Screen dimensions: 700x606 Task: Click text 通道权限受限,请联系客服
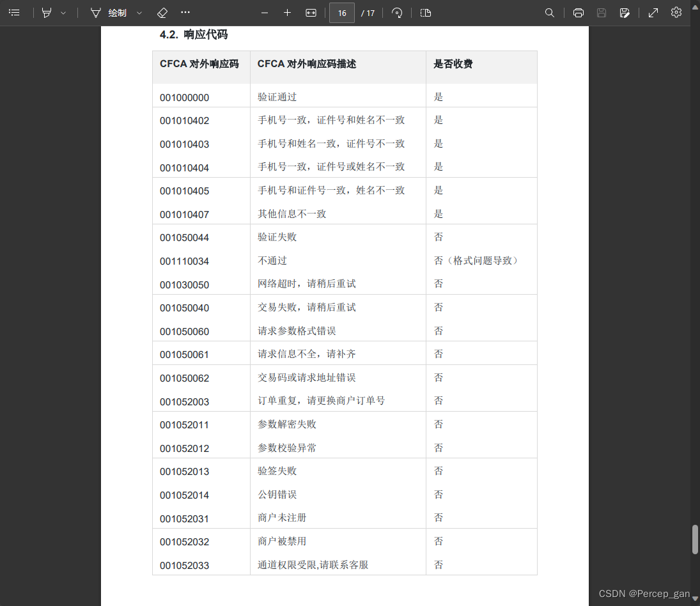(x=313, y=565)
